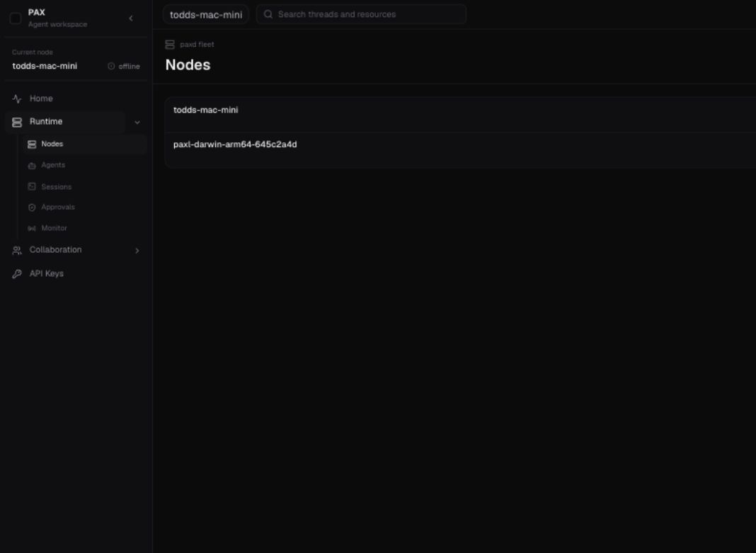
Task: Click the Sessions terminal icon
Action: point(32,187)
